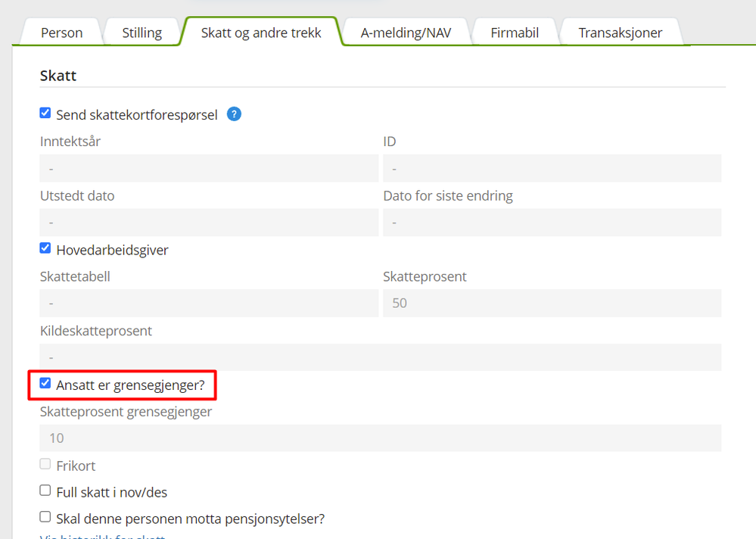This screenshot has width=756, height=539.
Task: Enable Full skatt i nov/des
Action: [x=45, y=491]
